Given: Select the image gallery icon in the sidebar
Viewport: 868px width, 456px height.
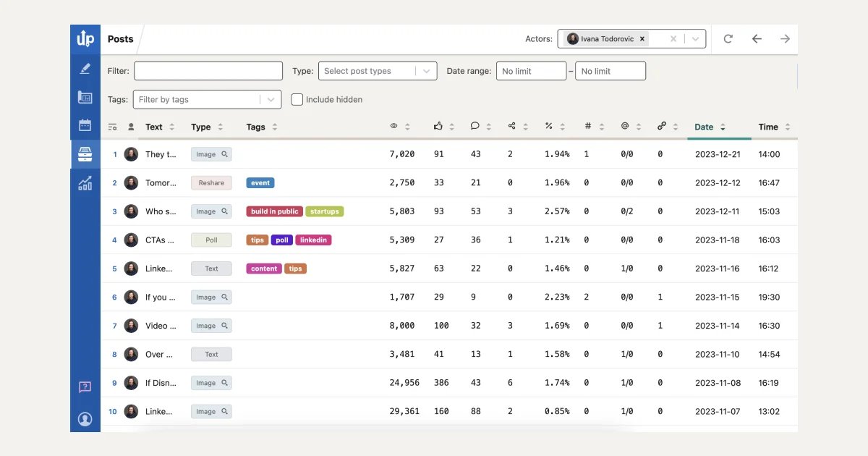Looking at the screenshot, I should coord(85,96).
